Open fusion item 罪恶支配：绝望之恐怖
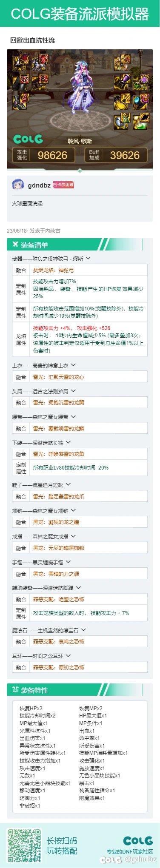The width and height of the screenshot is (160, 868). click(58, 599)
